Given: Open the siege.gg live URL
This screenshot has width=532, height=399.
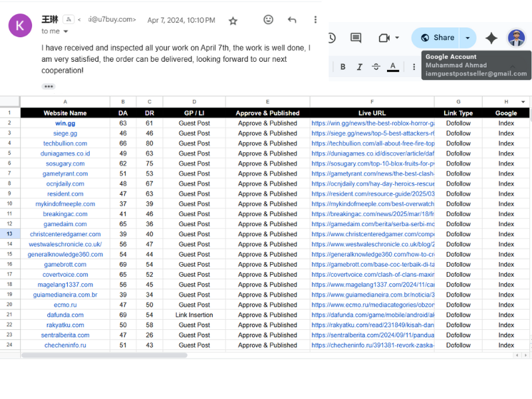Looking at the screenshot, I should [372, 134].
